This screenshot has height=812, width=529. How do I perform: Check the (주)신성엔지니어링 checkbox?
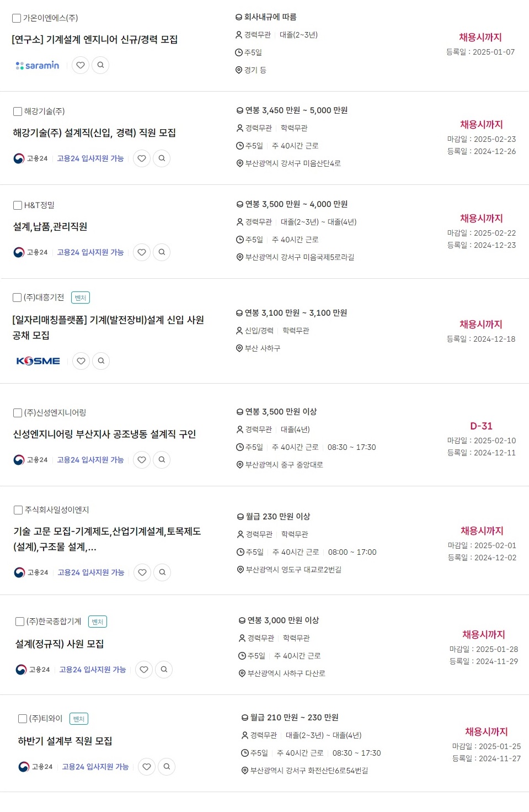coord(18,413)
